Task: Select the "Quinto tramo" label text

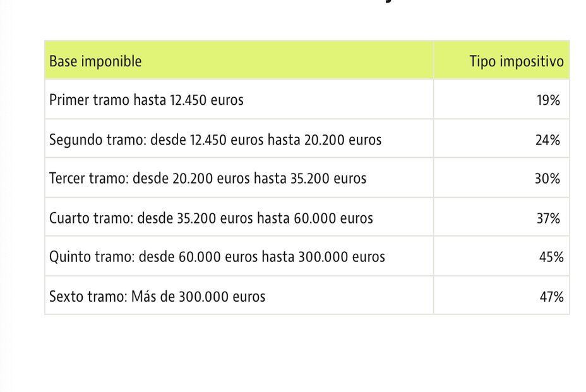Action: pyautogui.click(x=92, y=258)
